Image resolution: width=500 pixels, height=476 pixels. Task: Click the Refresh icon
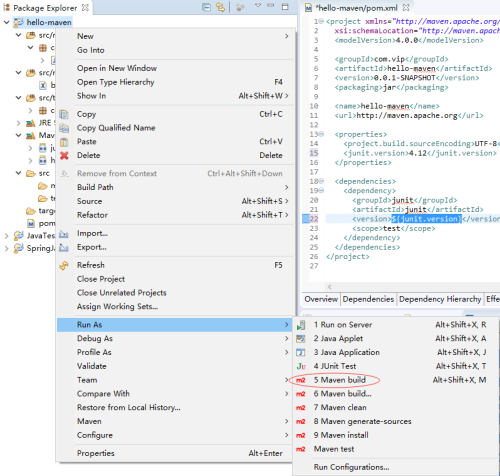64,265
